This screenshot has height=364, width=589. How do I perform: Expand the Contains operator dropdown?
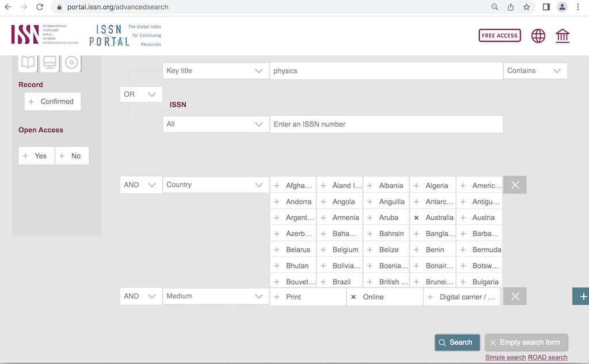pyautogui.click(x=535, y=70)
